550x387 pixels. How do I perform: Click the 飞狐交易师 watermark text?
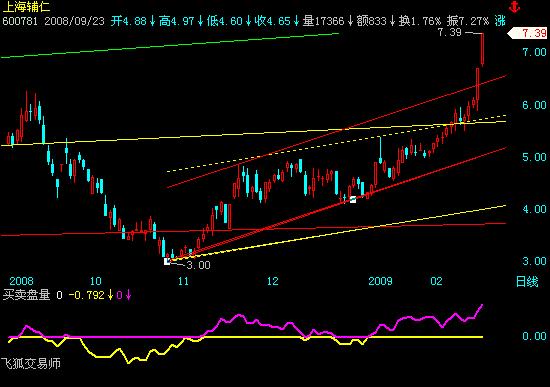(31, 364)
